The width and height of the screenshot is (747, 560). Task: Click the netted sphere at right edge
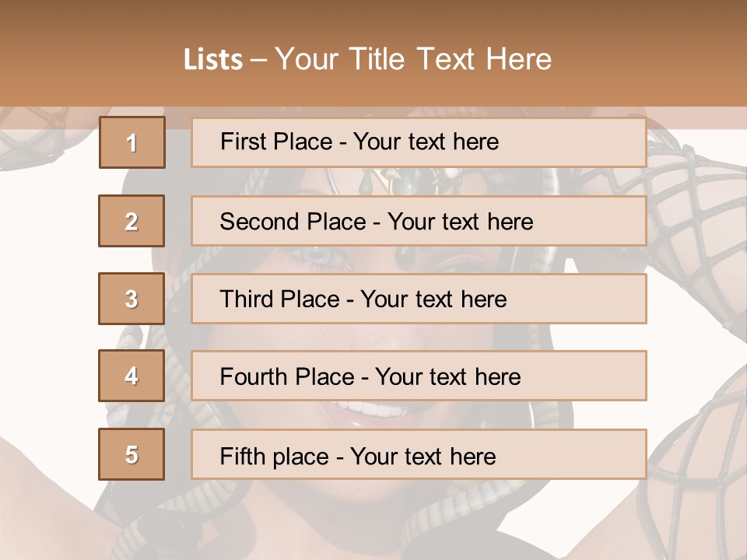(695, 210)
